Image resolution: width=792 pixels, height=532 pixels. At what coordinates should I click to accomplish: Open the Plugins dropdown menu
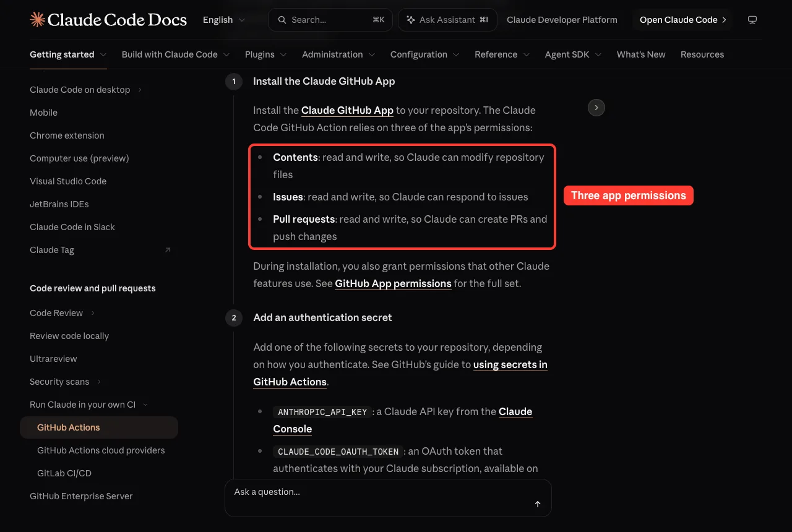[x=266, y=54]
